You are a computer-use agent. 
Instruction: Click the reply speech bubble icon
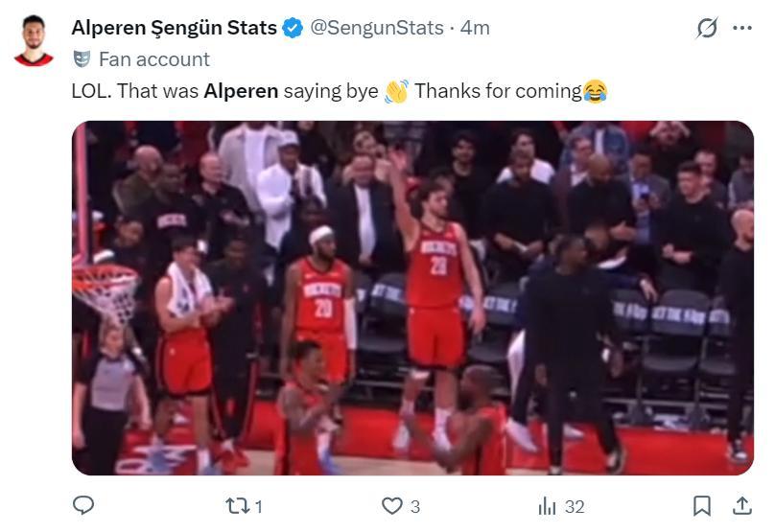[83, 505]
